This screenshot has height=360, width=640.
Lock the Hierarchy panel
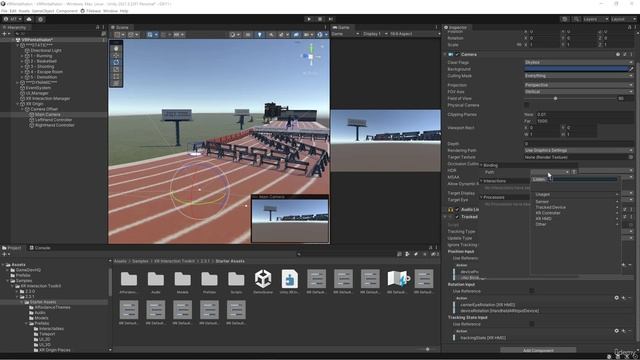[x=98, y=27]
